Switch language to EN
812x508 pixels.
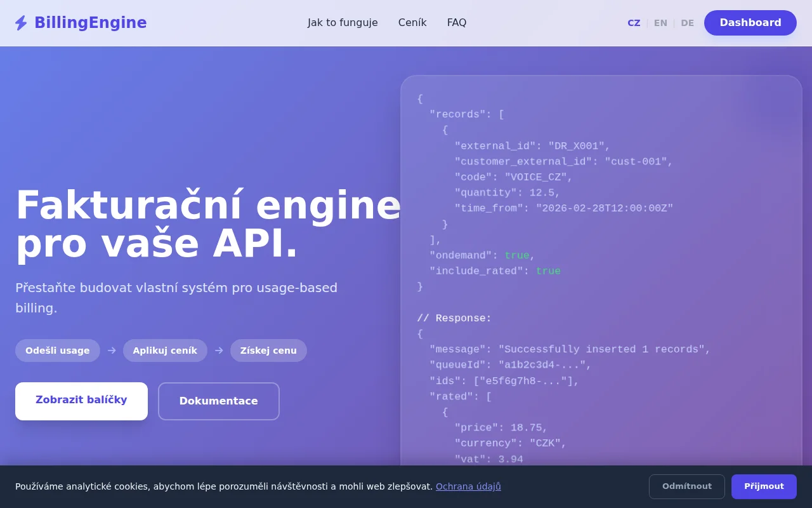point(660,23)
